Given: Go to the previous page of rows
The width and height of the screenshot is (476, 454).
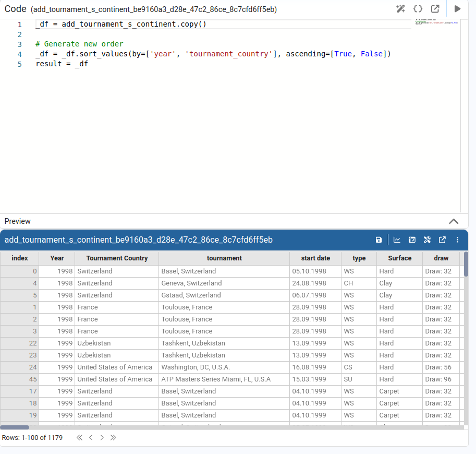Looking at the screenshot, I should 91,437.
